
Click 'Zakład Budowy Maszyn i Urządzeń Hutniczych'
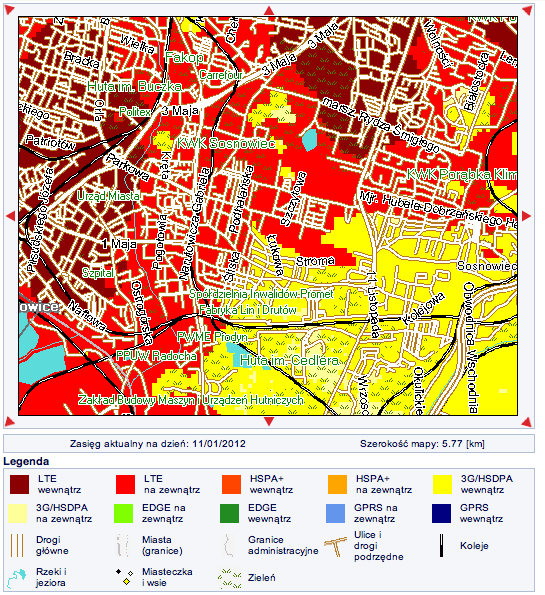191,400
